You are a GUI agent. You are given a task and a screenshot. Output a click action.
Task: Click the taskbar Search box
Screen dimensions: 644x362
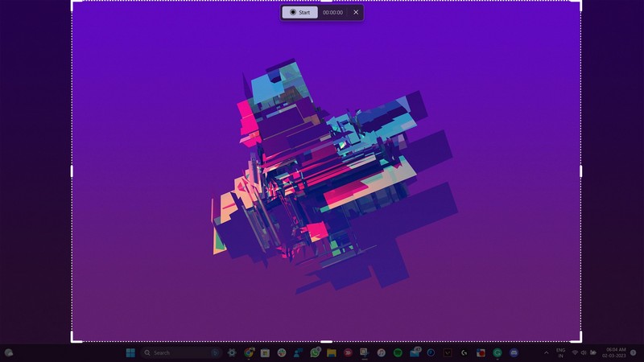pyautogui.click(x=177, y=352)
